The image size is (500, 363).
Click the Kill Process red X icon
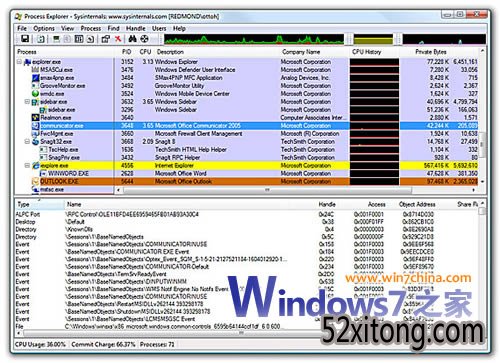(x=118, y=39)
